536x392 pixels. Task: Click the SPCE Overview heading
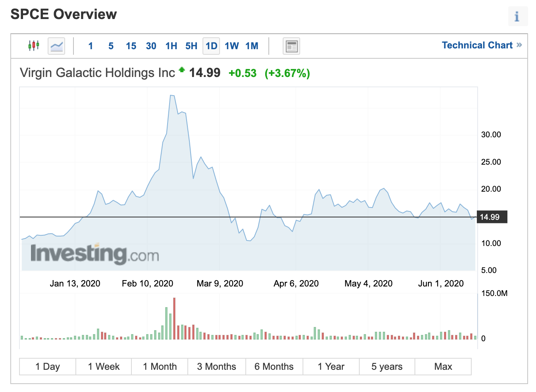pos(64,14)
